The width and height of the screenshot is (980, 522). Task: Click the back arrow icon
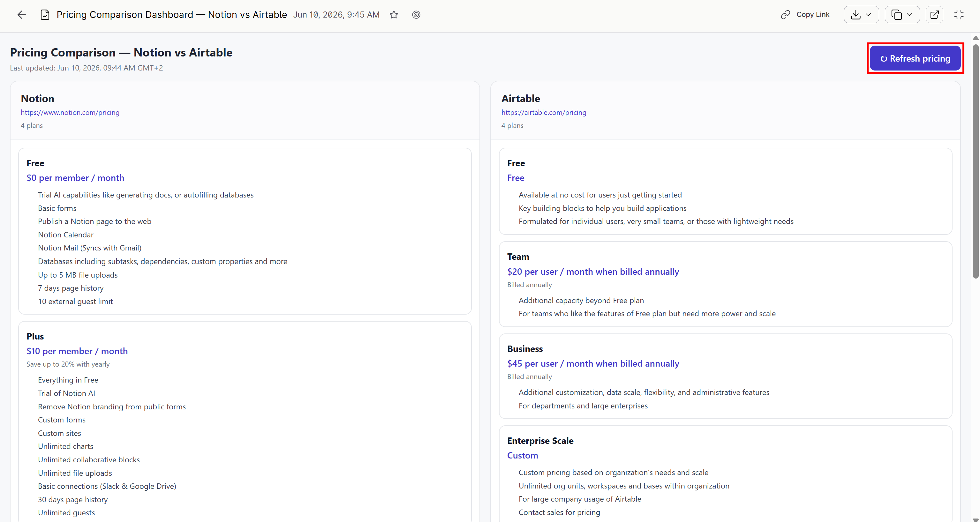pos(22,15)
